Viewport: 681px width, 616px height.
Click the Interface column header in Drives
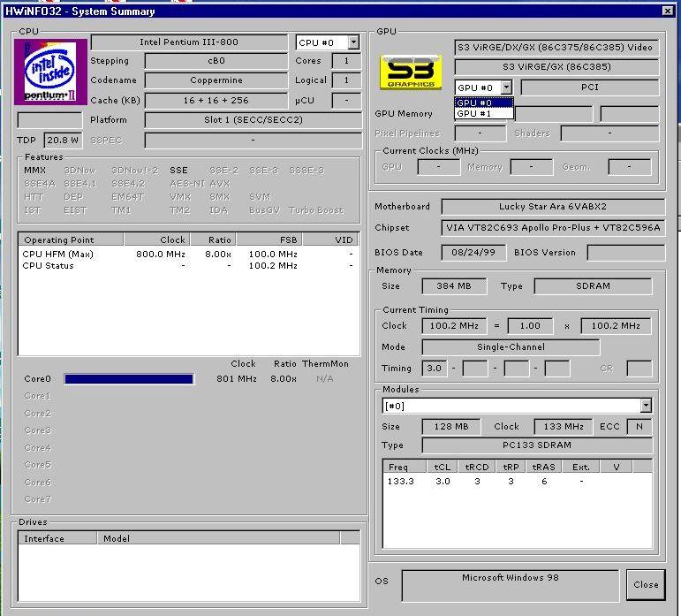pyautogui.click(x=57, y=539)
